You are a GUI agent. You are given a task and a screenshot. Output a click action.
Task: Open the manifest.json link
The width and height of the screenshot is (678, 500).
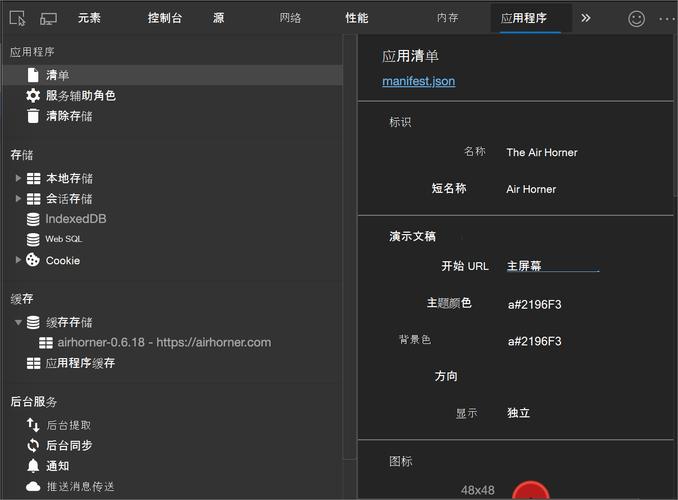[x=419, y=81]
